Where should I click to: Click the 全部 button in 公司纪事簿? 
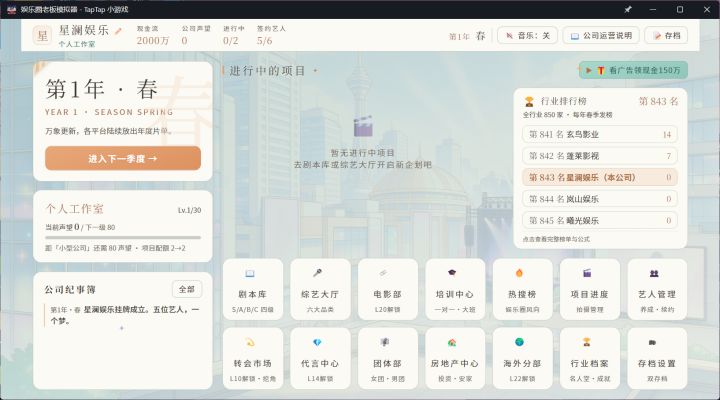click(x=186, y=289)
